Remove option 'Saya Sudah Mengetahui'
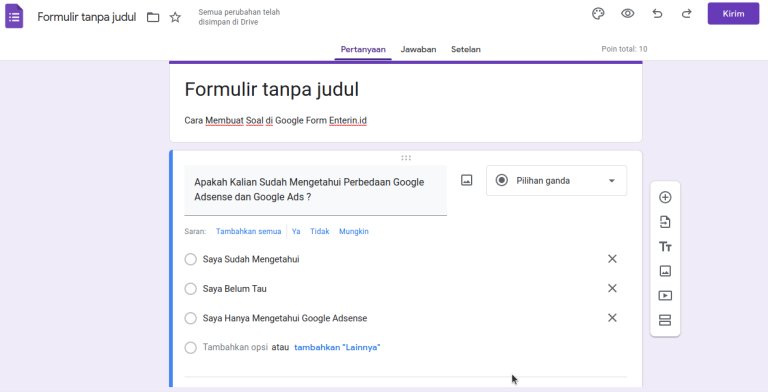 pyautogui.click(x=612, y=259)
